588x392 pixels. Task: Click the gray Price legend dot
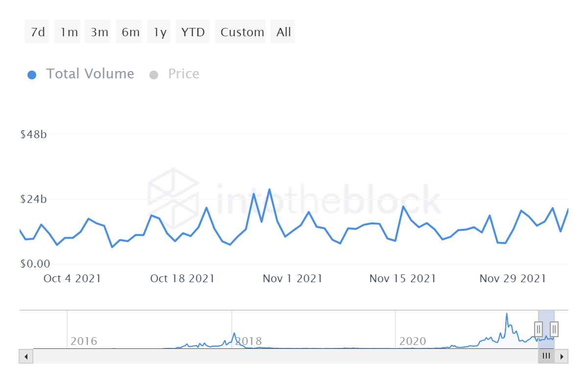pyautogui.click(x=154, y=75)
